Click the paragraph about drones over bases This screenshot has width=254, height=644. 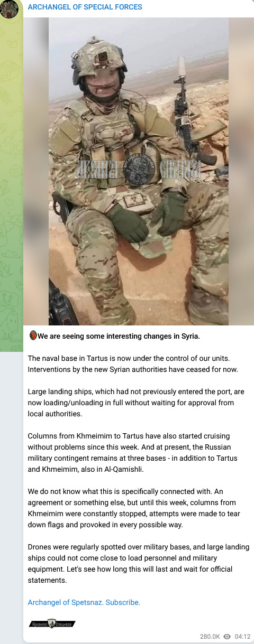point(138,563)
